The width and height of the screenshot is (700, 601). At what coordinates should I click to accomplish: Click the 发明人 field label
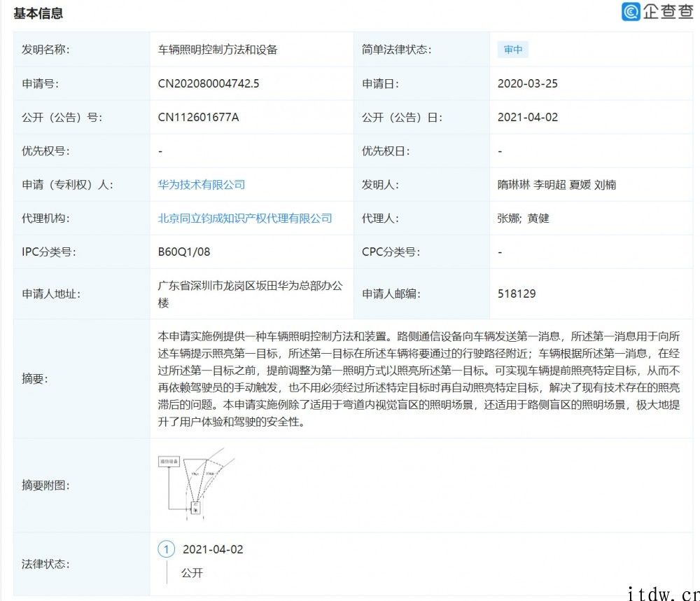coord(380,184)
